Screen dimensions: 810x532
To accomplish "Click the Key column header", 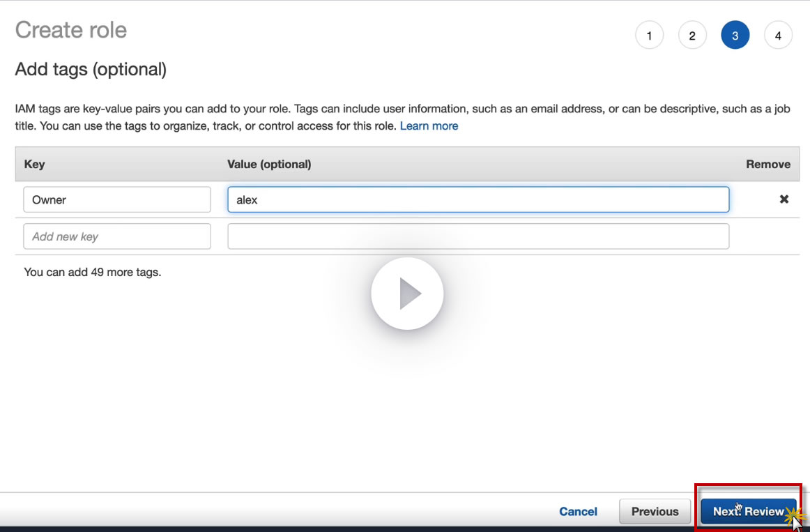I will click(x=34, y=165).
